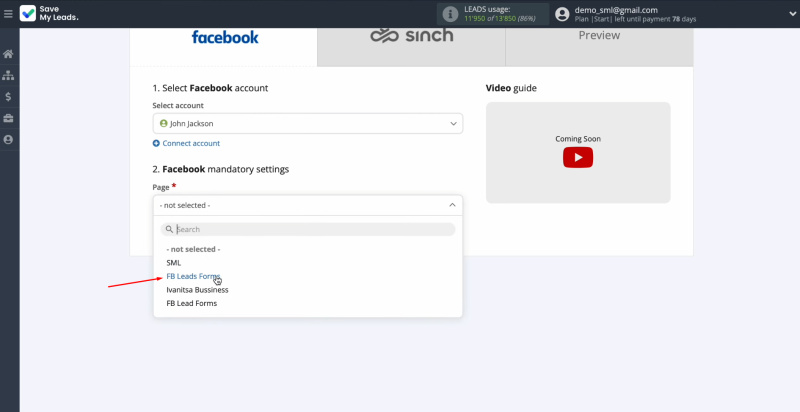Open briefcase icon in sidebar
Image resolution: width=800 pixels, height=412 pixels.
click(8, 118)
